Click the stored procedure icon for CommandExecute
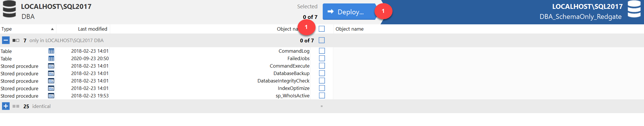644x126 pixels. click(51, 66)
